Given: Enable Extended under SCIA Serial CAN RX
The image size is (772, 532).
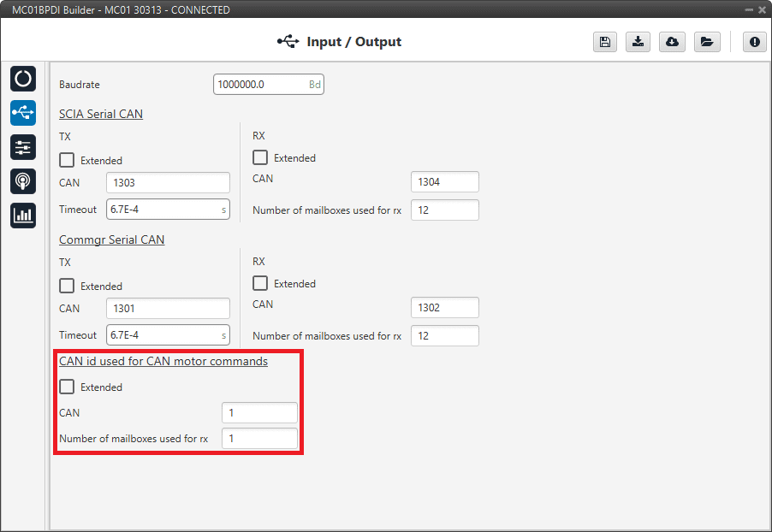Looking at the screenshot, I should [x=260, y=157].
